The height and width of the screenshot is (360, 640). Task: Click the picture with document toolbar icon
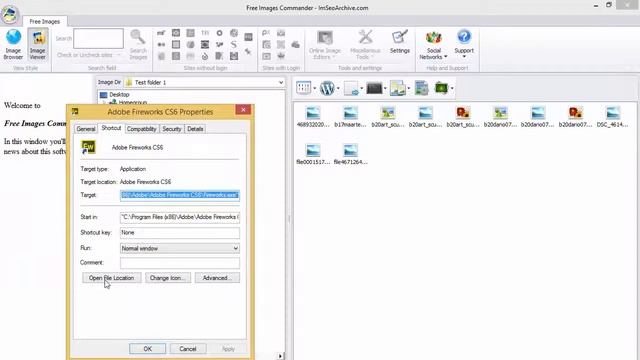pos(421,88)
